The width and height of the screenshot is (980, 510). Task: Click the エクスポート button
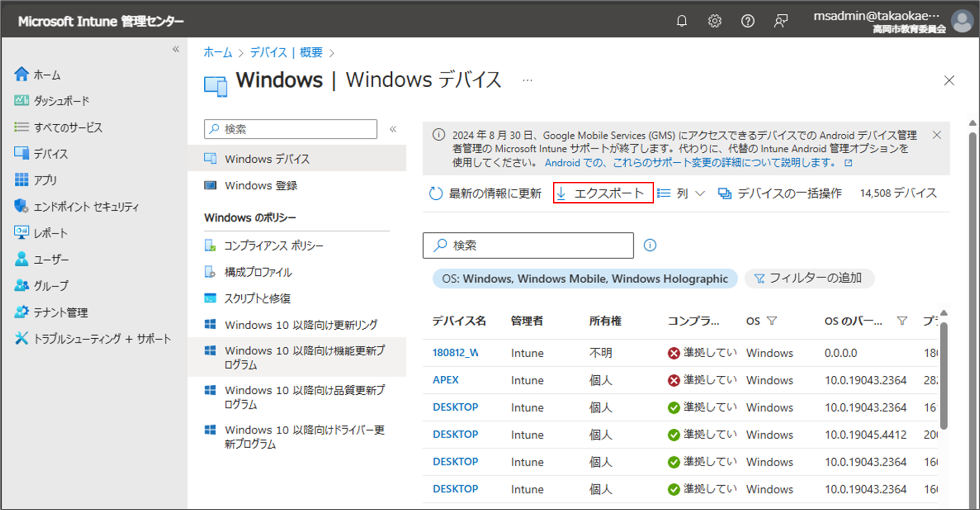point(603,193)
